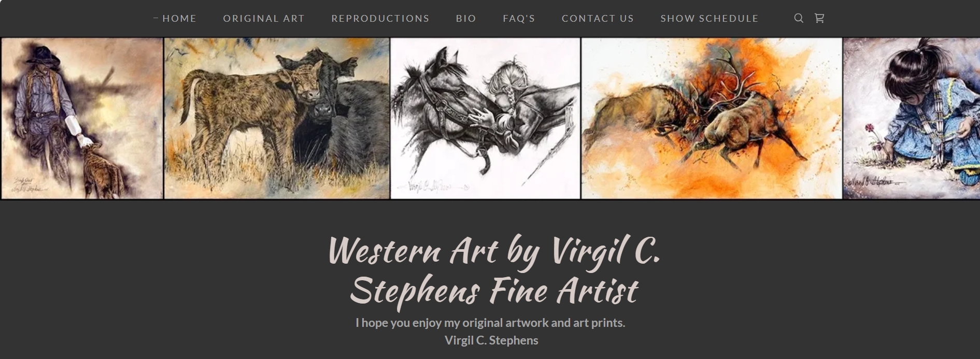Open the ORIGINAL ART menu item
The height and width of the screenshot is (359, 980).
(264, 18)
